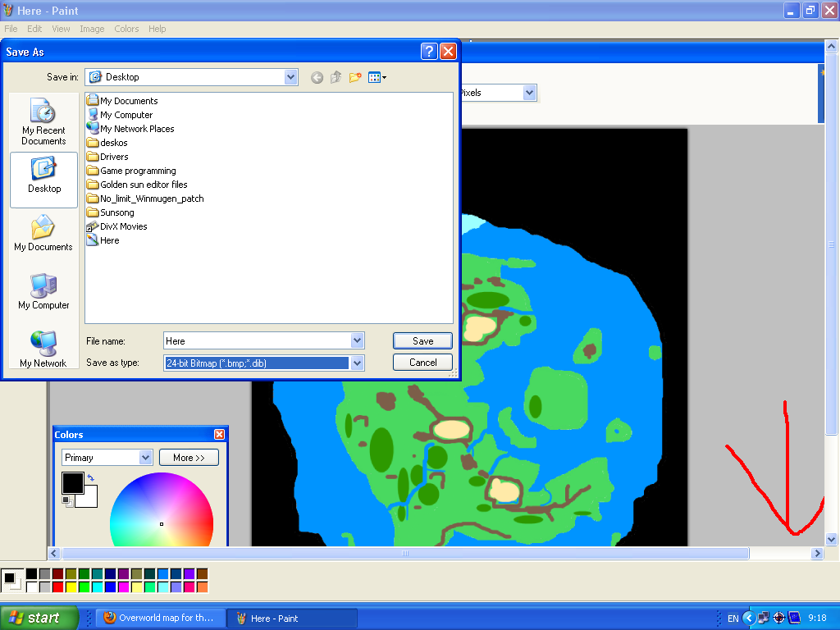Open My Recent Documents in places bar
Viewport: 840px width, 630px height.
coord(43,122)
